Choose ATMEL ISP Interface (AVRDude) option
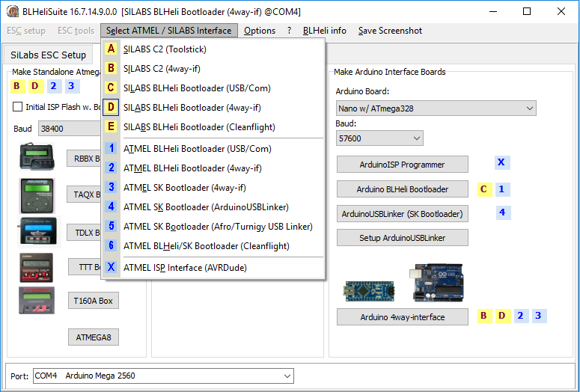Screen dimensions: 580x392 coord(184,267)
